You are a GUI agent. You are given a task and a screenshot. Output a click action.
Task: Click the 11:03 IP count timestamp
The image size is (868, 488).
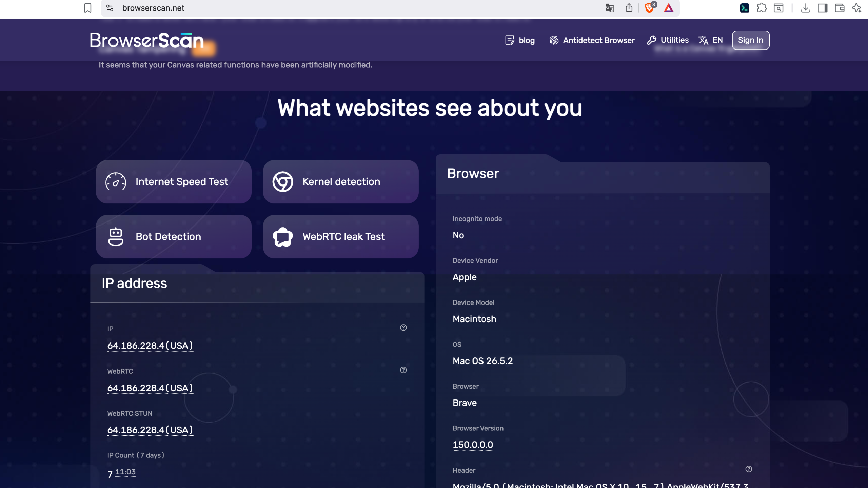pos(125,472)
